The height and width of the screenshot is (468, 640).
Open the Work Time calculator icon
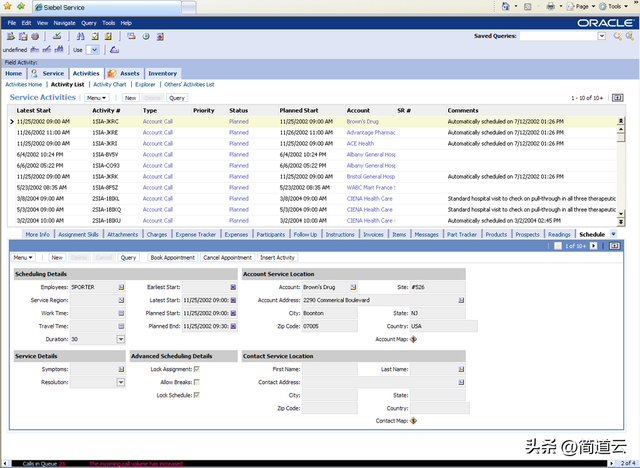coord(121,313)
